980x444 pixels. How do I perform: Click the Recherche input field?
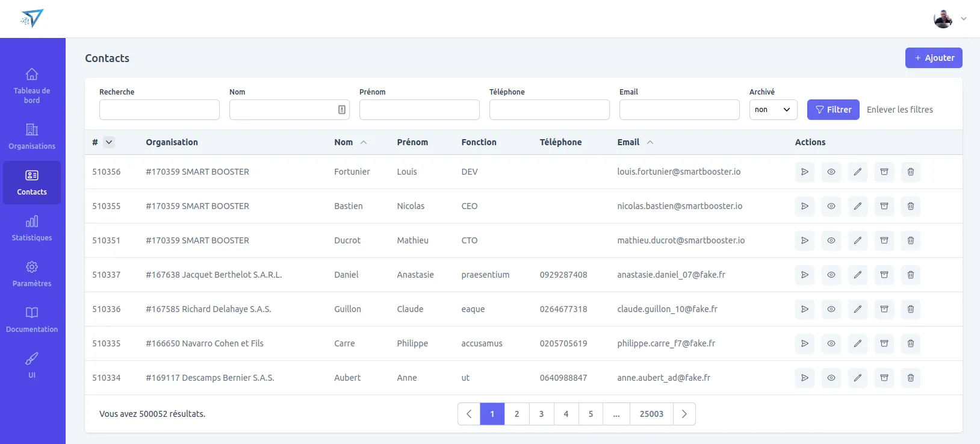pyautogui.click(x=159, y=110)
